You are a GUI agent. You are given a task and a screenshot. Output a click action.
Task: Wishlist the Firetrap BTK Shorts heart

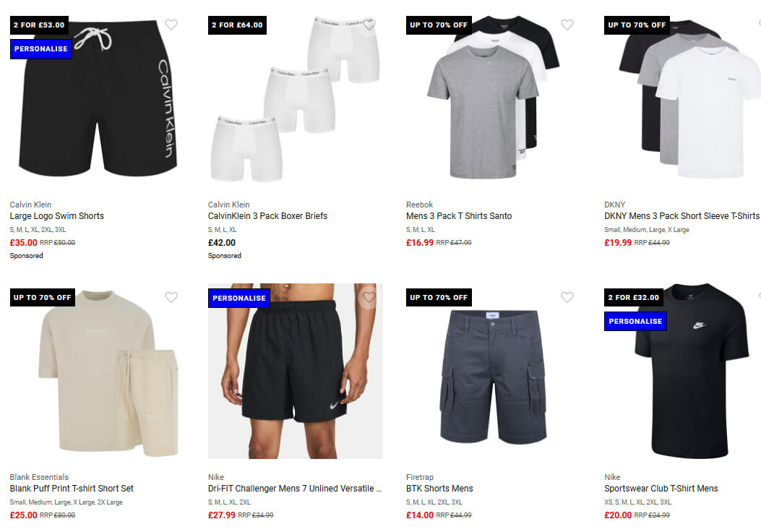567,297
